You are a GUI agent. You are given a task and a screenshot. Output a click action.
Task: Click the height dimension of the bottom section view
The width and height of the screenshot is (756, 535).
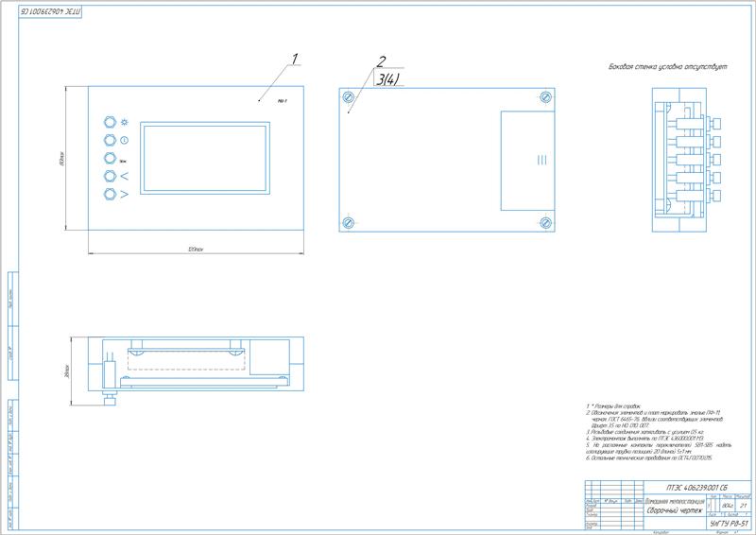(66, 371)
